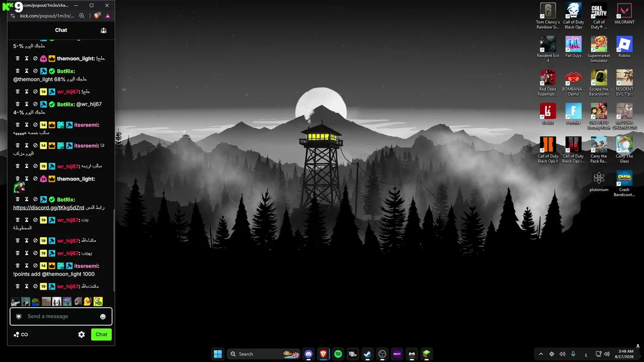Click the kick.com popout address bar
The width and height of the screenshot is (644, 362).
point(47,16)
